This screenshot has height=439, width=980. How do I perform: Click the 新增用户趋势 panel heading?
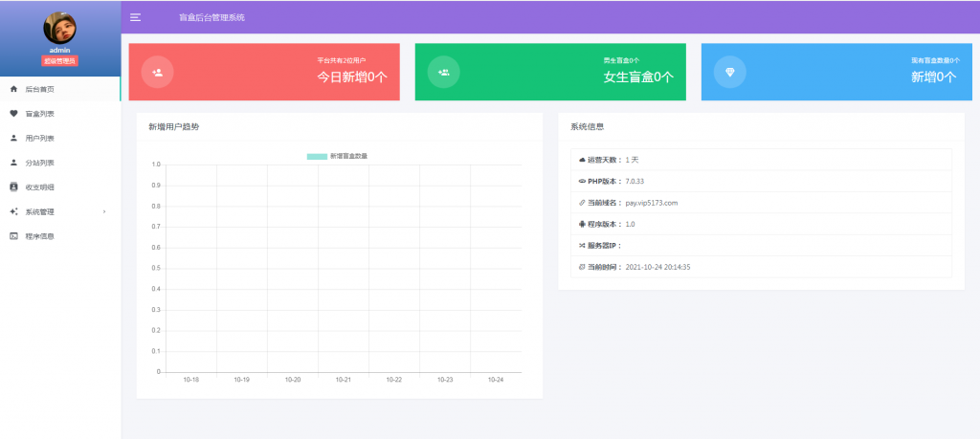174,127
